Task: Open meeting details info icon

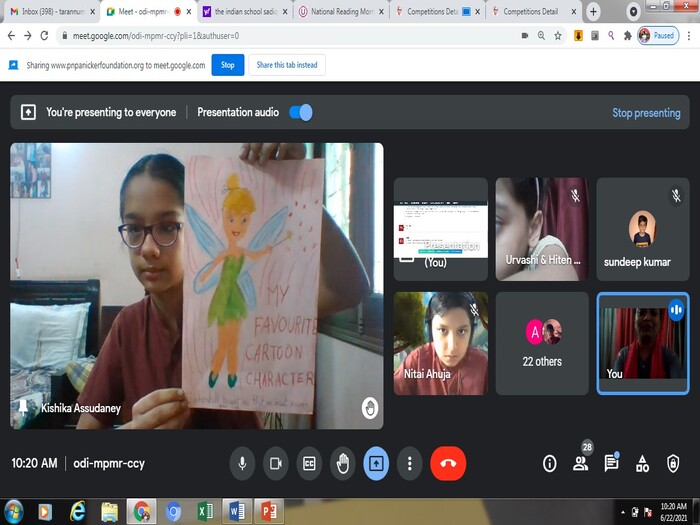Action: coord(550,463)
